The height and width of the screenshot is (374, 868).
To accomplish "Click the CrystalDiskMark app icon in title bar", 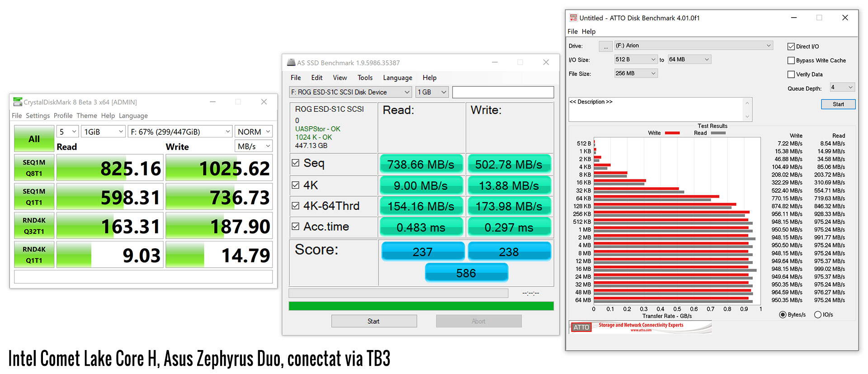I will pos(18,102).
